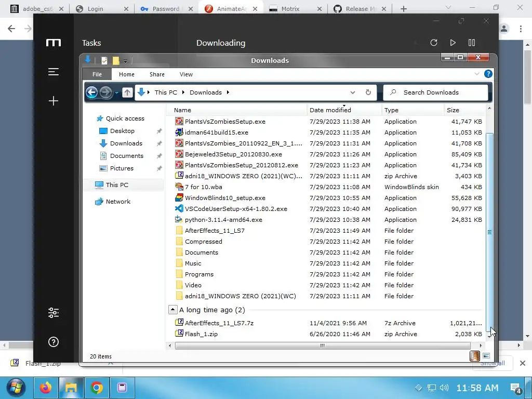Go up one folder level

(127, 92)
